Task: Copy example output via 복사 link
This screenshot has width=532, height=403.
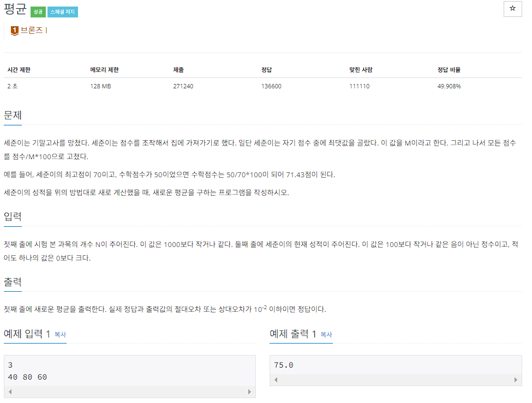Action: tap(326, 334)
